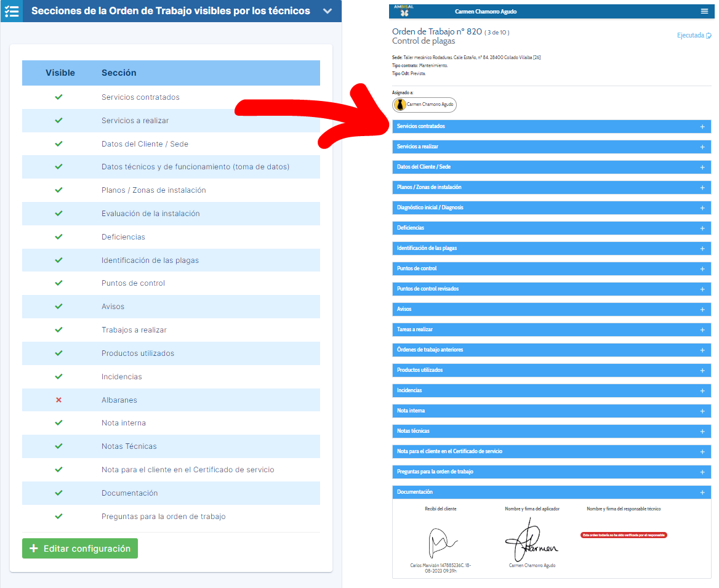Expand the Puntos de control revisados section
Viewport: 719px width, 588px height.
551,289
